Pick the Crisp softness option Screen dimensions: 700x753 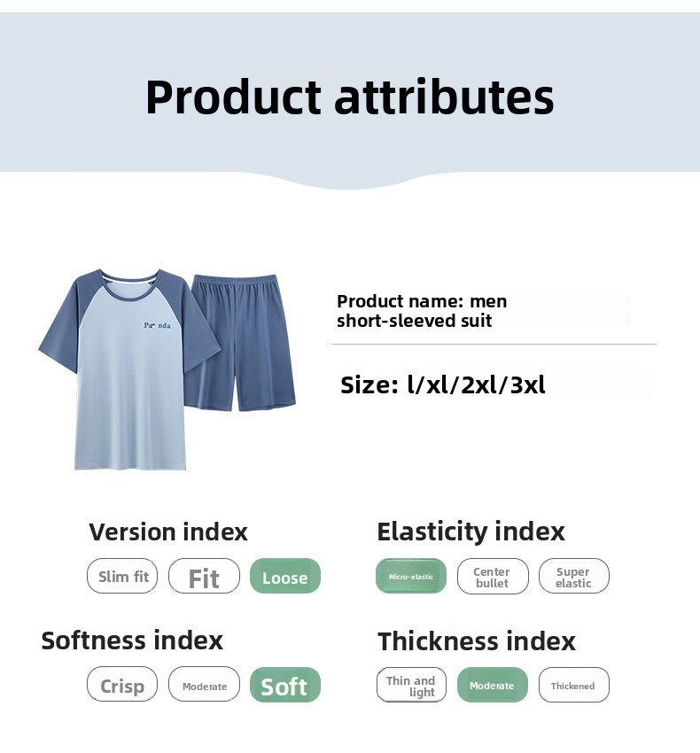122,684
